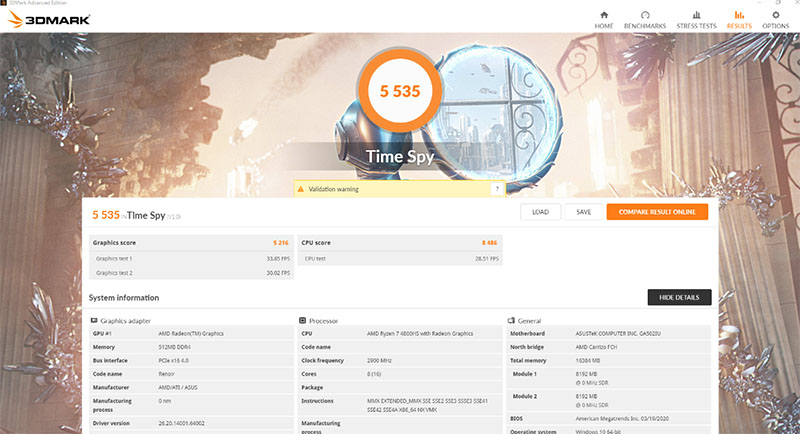Click the Cores 8 (16) value
The width and height of the screenshot is (800, 434).
coord(374,374)
